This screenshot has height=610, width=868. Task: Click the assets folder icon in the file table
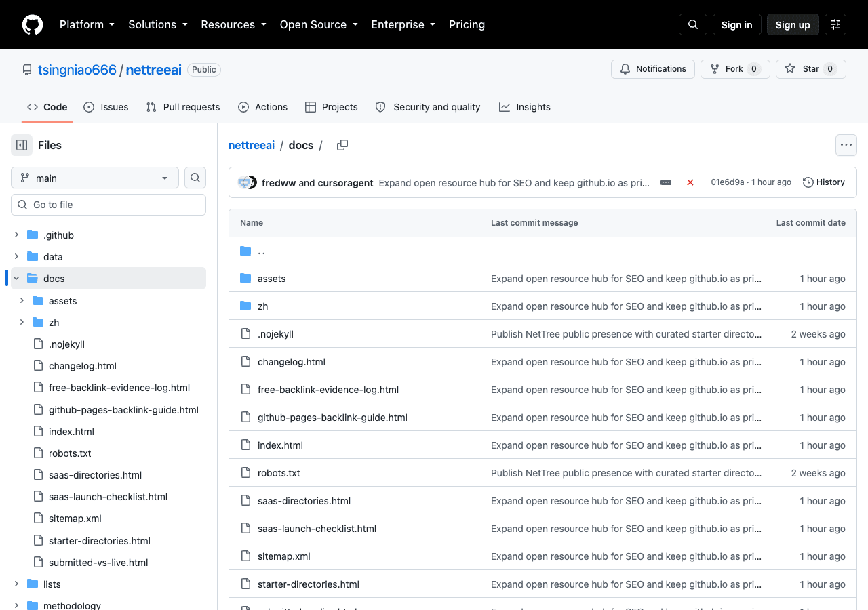[245, 279]
